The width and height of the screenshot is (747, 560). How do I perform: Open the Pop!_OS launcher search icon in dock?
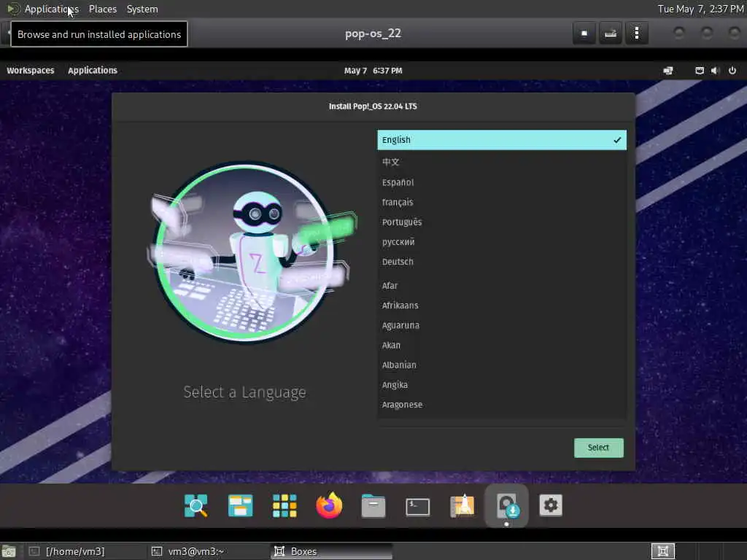click(196, 506)
